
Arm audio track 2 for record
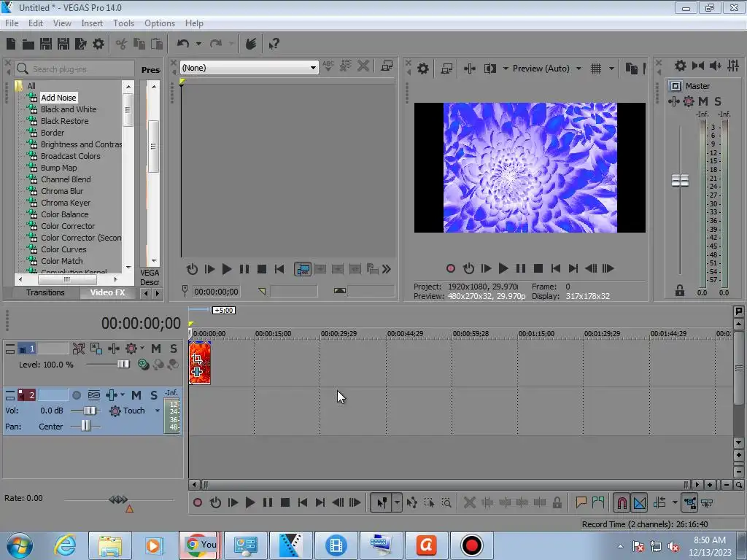pyautogui.click(x=76, y=395)
